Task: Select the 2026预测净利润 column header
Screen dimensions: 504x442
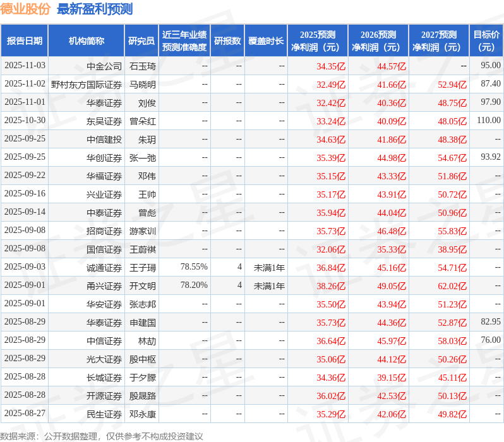Action: point(378,41)
